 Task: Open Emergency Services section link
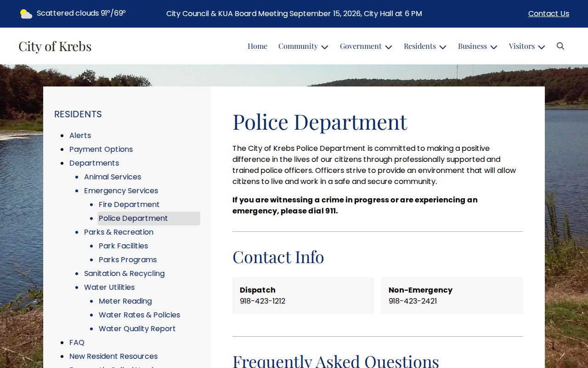coord(121,190)
